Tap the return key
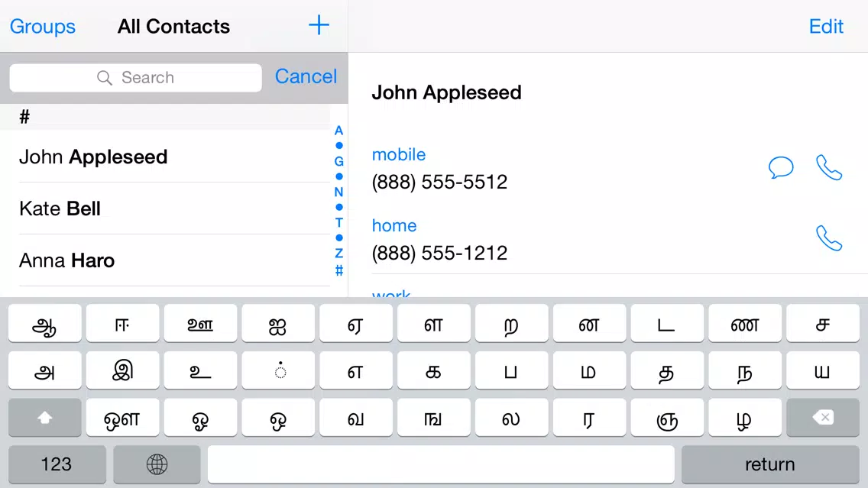 (770, 464)
